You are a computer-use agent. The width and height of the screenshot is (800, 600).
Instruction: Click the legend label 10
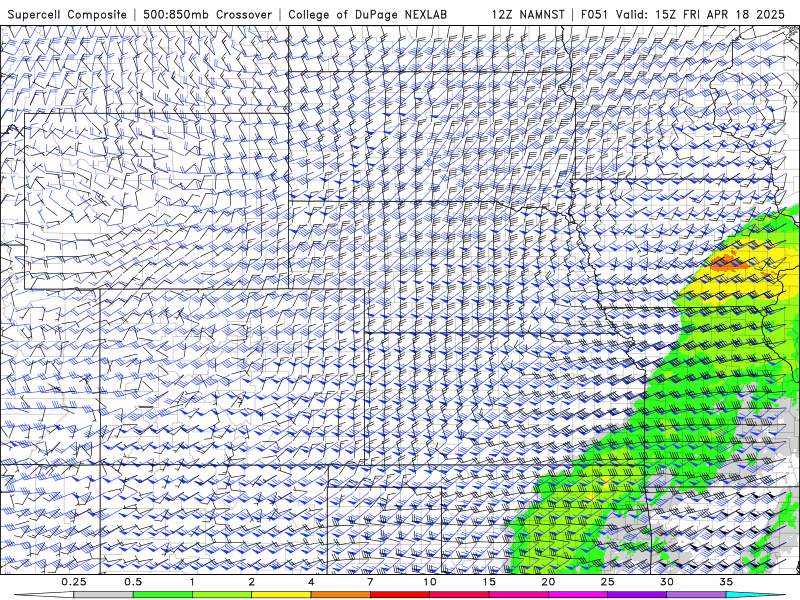click(x=430, y=582)
